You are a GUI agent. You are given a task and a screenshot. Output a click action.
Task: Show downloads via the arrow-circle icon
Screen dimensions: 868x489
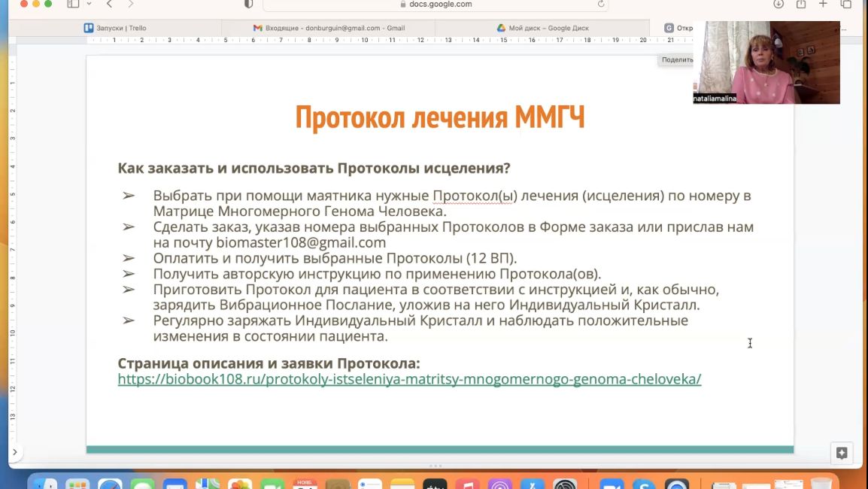coord(778,4)
